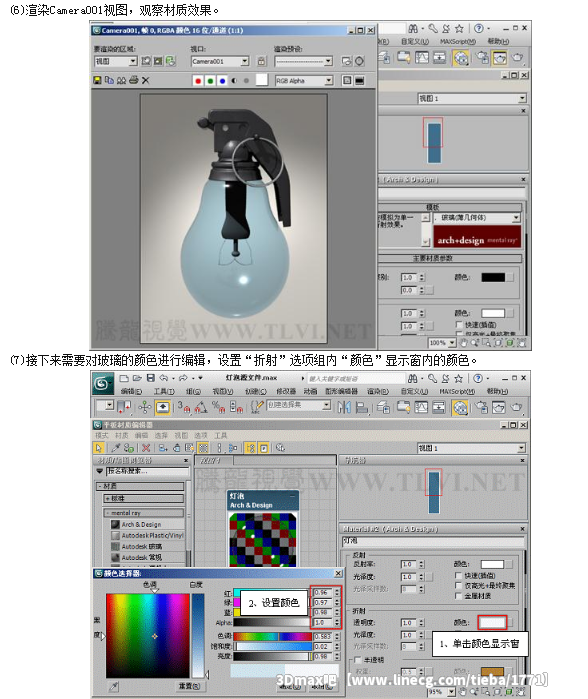The image size is (588, 699).
Task: Click the undo arrow in quick access toolbar
Action: coord(164,378)
